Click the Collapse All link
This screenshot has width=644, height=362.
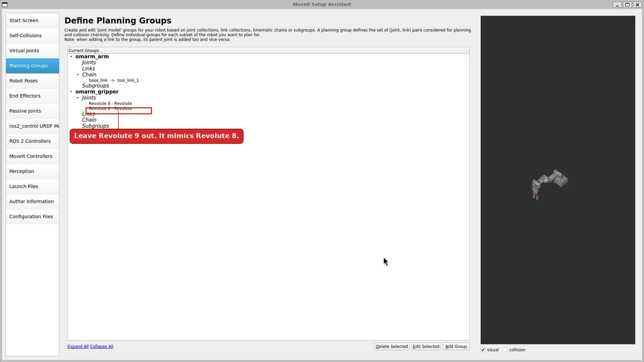tap(101, 346)
